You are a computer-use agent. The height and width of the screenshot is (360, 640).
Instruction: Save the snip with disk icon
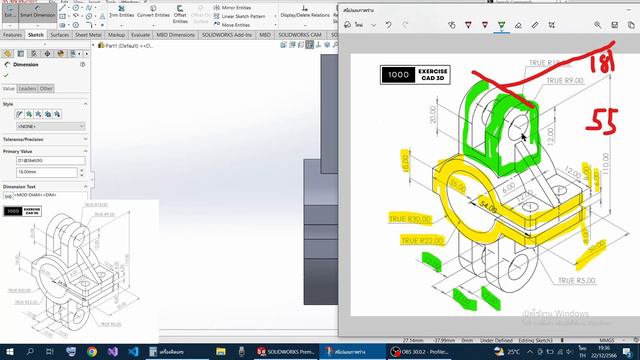click(615, 25)
